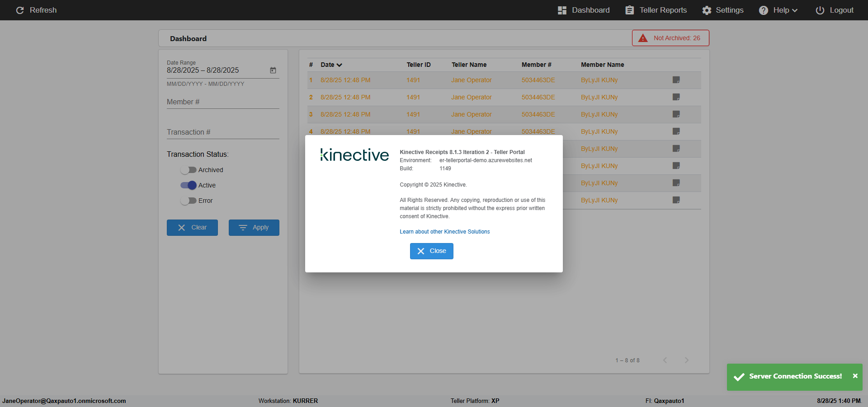Image resolution: width=868 pixels, height=407 pixels.
Task: Close the About dialog
Action: (432, 251)
